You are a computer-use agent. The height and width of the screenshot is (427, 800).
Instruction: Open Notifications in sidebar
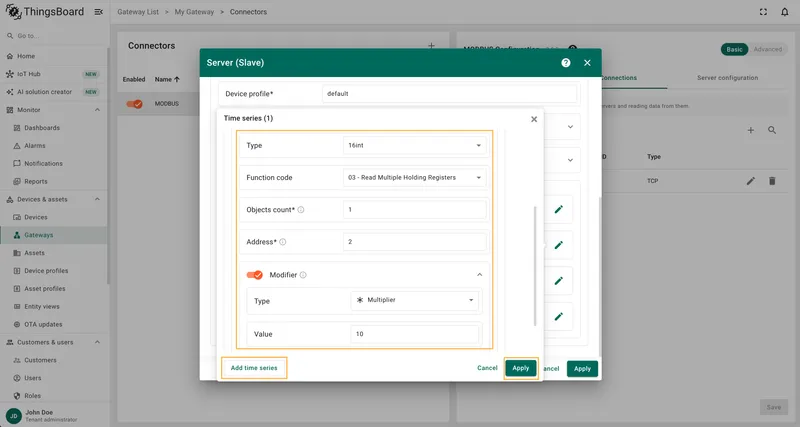point(54,163)
